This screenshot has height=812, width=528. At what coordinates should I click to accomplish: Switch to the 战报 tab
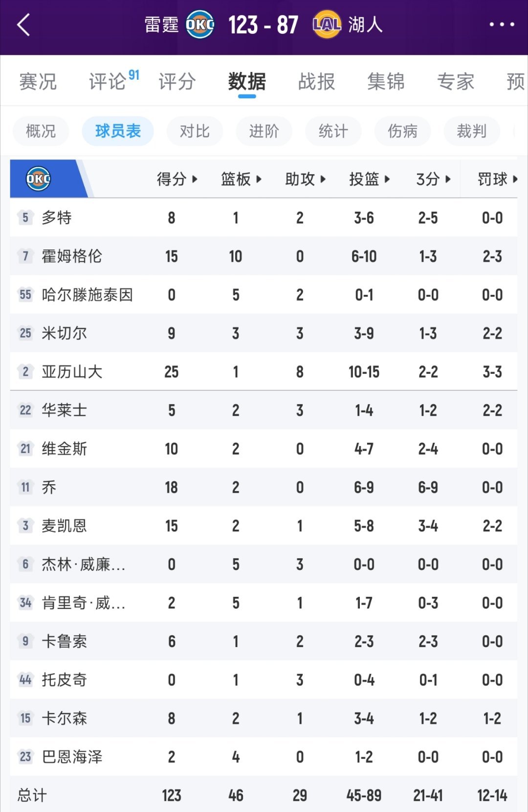pyautogui.click(x=316, y=81)
